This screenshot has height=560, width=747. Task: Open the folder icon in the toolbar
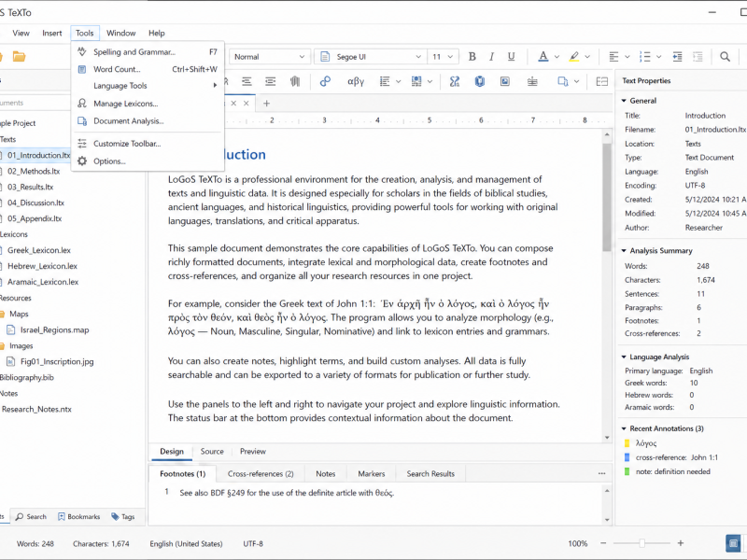click(x=19, y=57)
